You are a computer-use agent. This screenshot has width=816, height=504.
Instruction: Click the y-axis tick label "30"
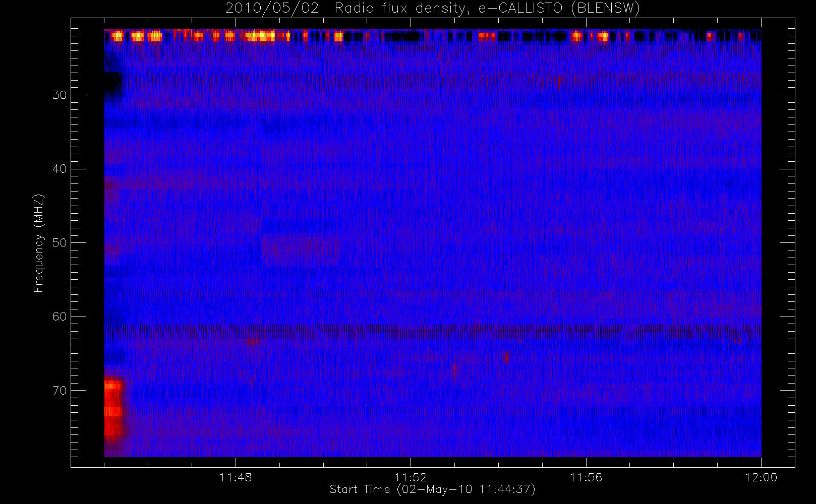(x=60, y=95)
